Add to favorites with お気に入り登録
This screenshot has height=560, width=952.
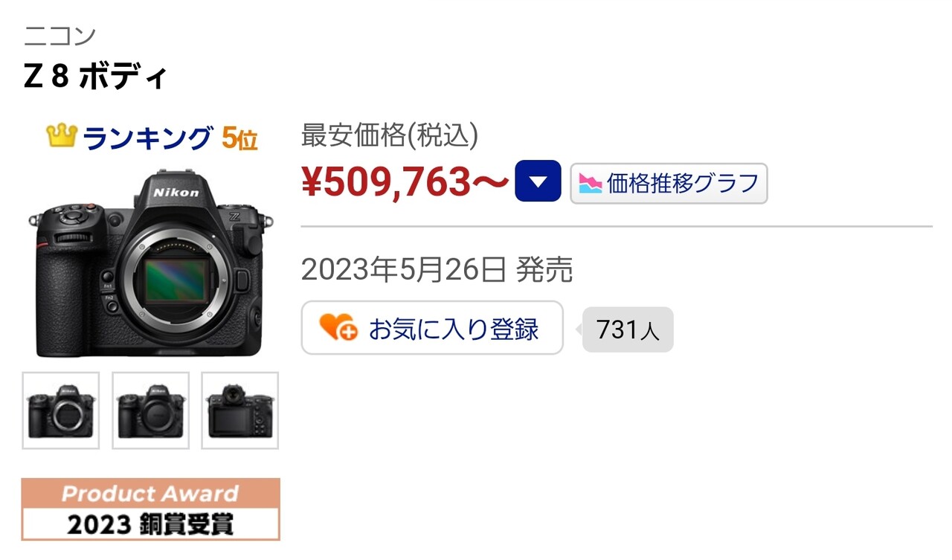coord(432,328)
